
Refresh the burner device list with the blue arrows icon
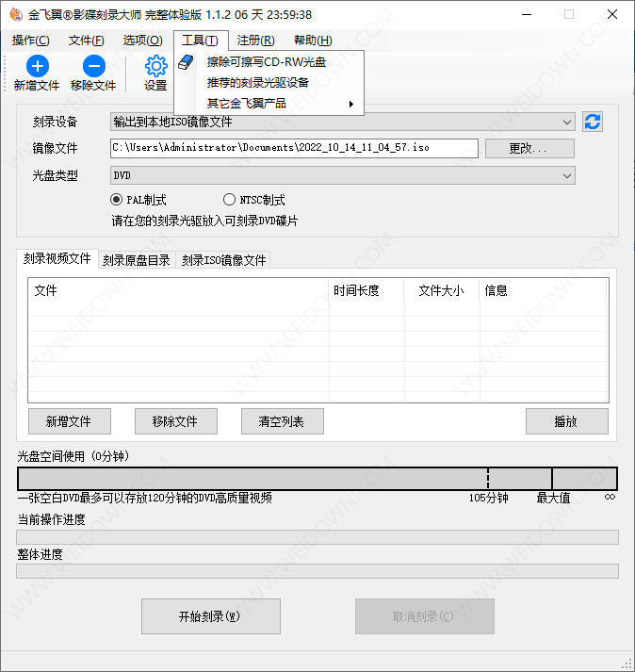coord(593,122)
